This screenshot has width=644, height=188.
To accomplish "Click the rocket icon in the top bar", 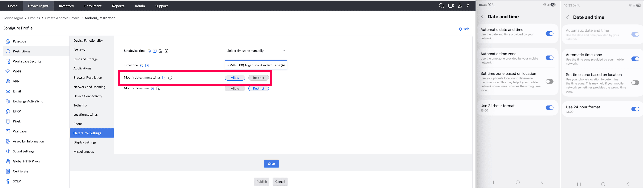I will 460,5.
